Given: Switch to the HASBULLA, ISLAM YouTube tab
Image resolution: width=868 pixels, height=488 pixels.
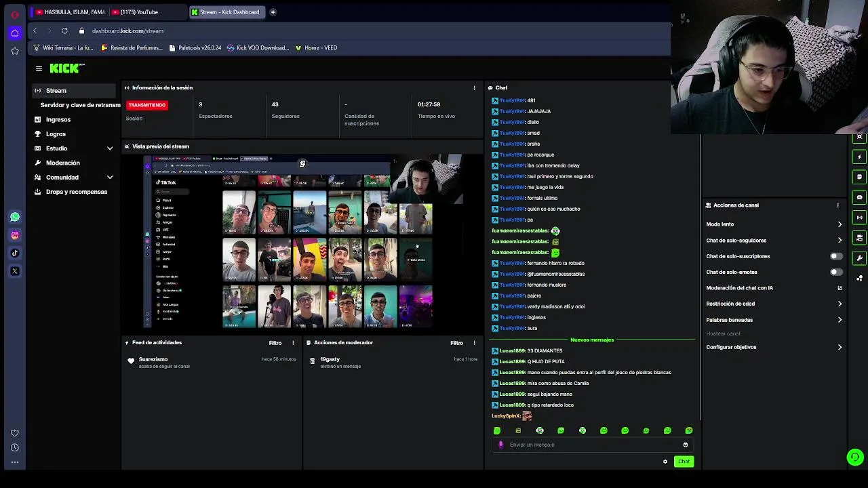Looking at the screenshot, I should [70, 12].
